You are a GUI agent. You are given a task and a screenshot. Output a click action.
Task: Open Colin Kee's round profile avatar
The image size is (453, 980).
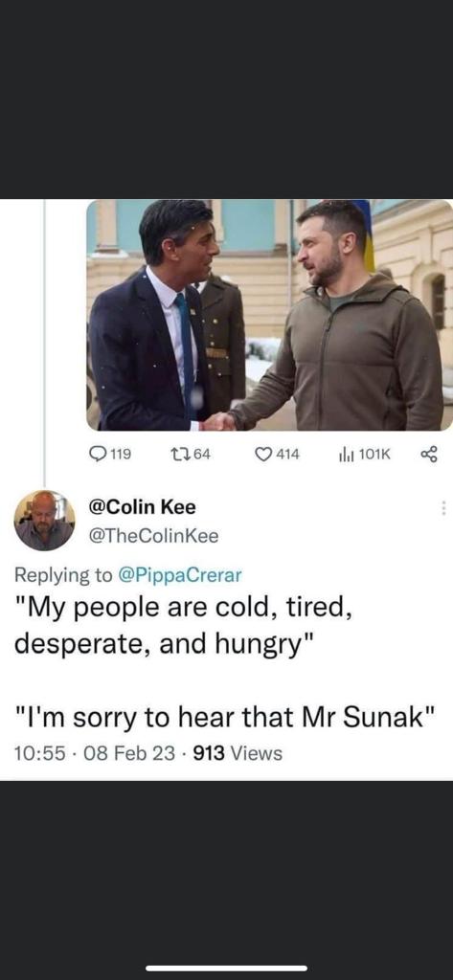[44, 520]
